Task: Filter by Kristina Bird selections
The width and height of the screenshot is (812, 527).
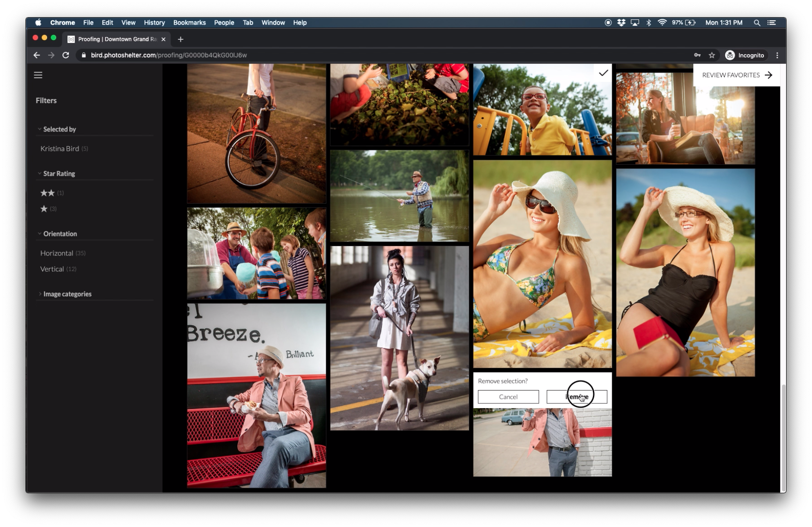Action: click(64, 149)
